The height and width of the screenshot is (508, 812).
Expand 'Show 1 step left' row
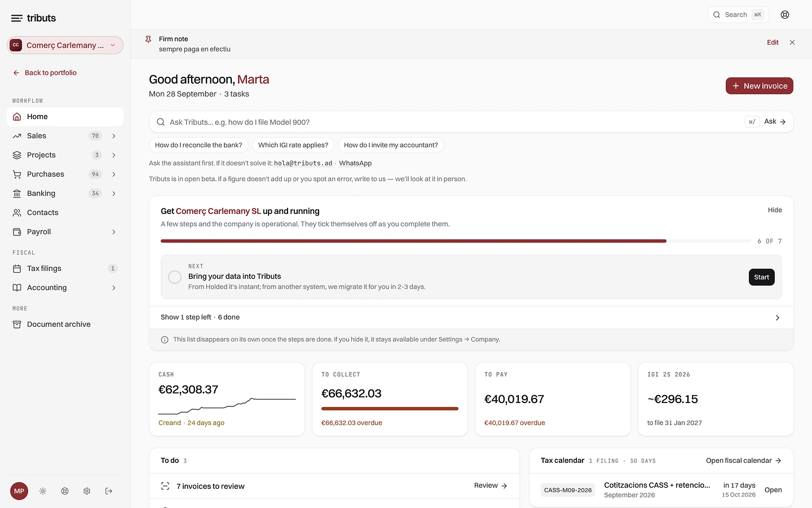[x=471, y=317]
